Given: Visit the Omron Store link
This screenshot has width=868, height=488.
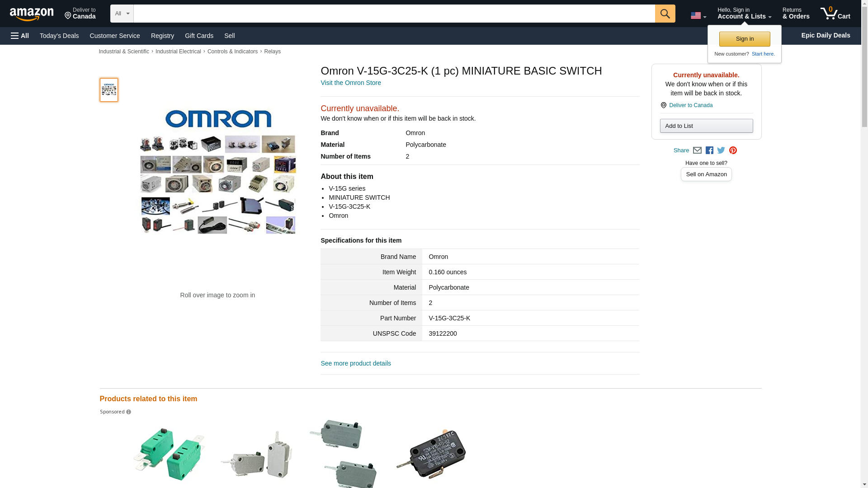Looking at the screenshot, I should point(351,83).
